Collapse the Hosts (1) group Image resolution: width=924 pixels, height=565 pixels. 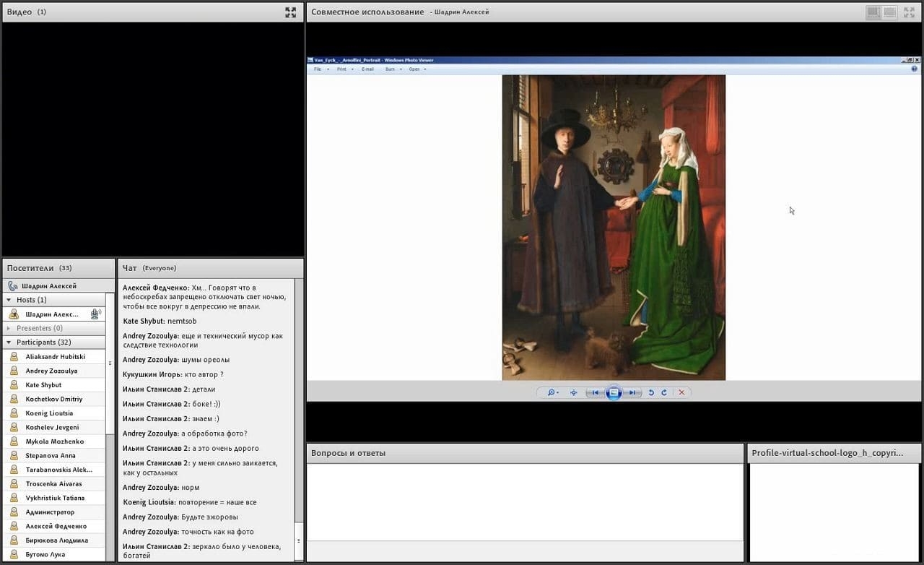(9, 300)
